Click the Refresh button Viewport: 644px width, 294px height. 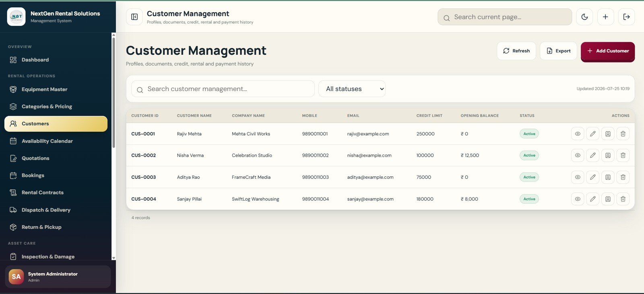[516, 51]
